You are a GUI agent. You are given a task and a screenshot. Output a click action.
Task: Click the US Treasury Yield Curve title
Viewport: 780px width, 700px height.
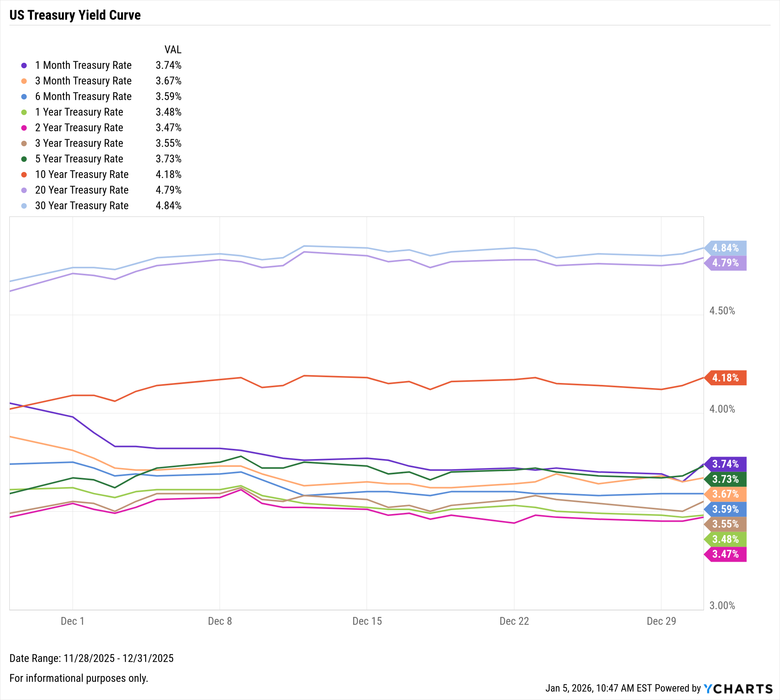75,15
